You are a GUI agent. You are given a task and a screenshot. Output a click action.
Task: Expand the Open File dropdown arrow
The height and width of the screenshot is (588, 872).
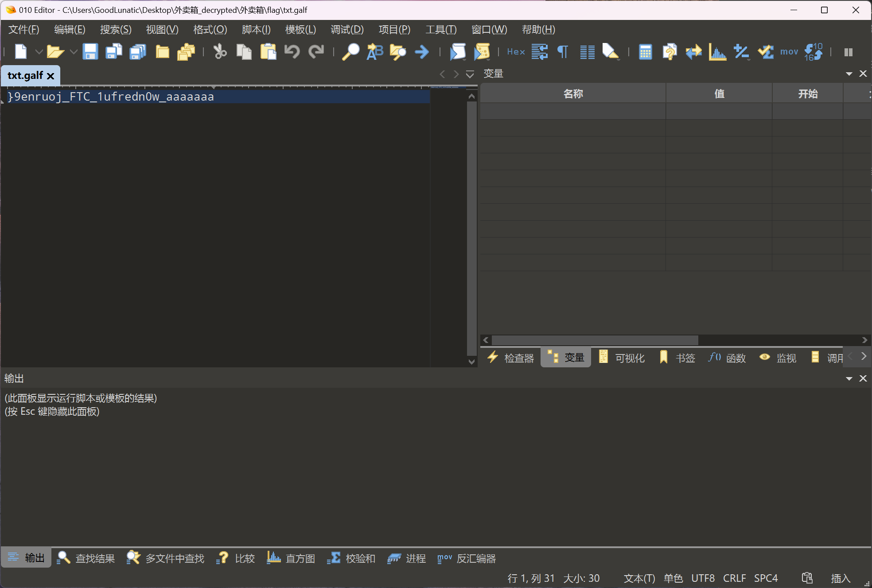coord(74,52)
